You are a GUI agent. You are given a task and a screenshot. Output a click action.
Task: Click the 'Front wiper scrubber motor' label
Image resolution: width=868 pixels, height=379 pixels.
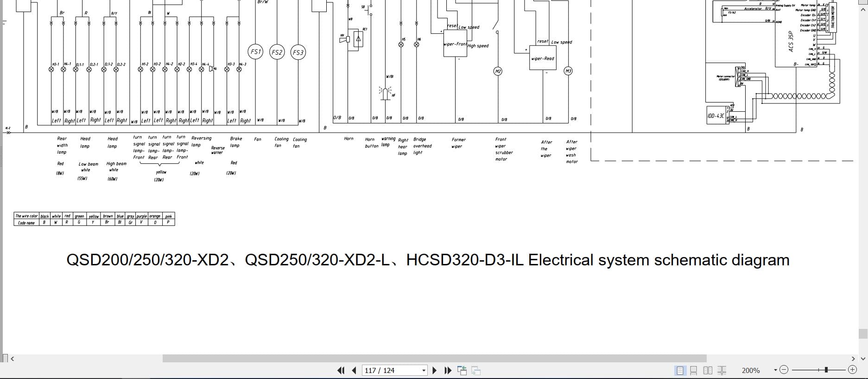coord(504,149)
